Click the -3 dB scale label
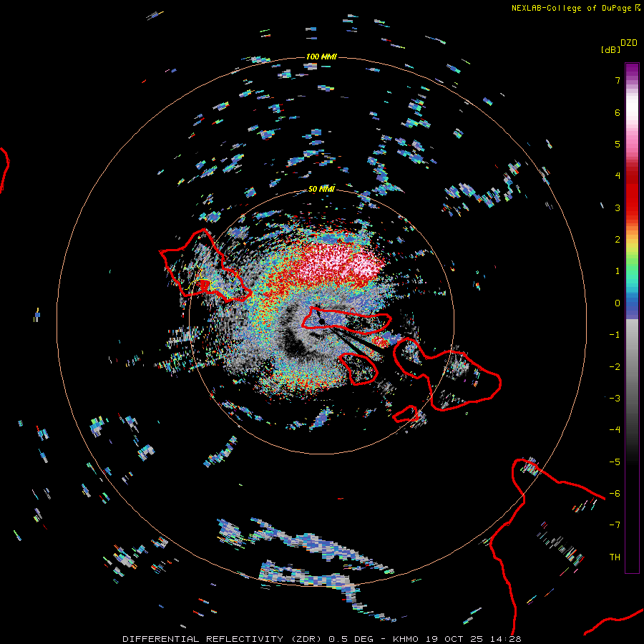 pos(615,399)
